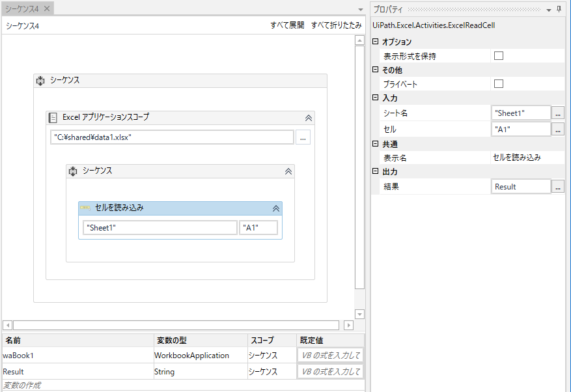Screen dimensions: 571x392
Task: Edit the default value for waBook1
Action: tap(330, 355)
